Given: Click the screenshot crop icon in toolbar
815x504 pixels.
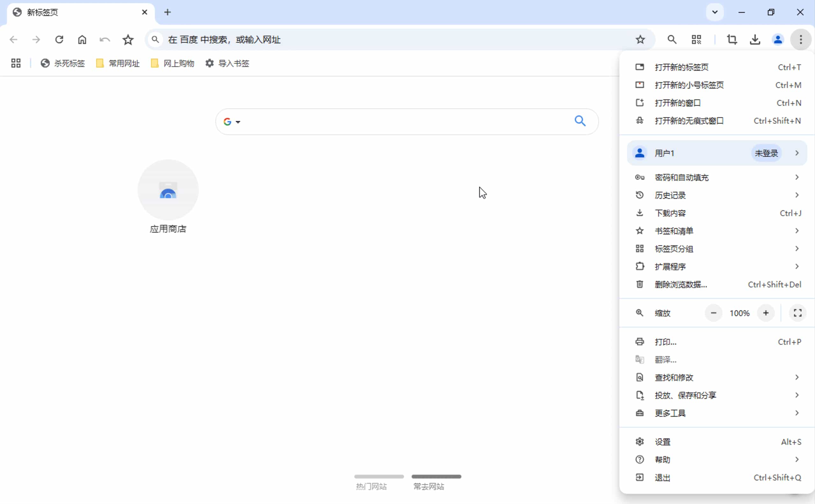Looking at the screenshot, I should coord(732,39).
